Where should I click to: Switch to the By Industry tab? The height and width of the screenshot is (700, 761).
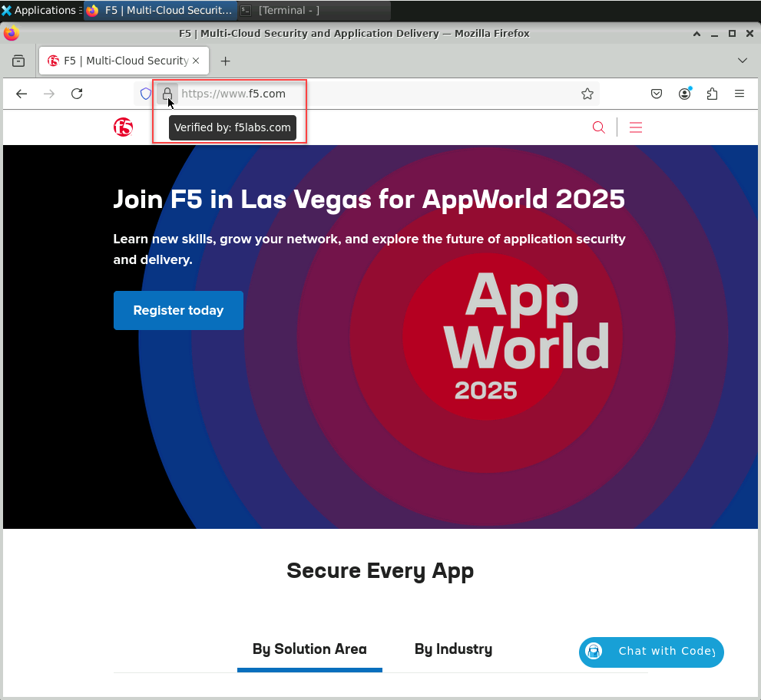click(453, 649)
